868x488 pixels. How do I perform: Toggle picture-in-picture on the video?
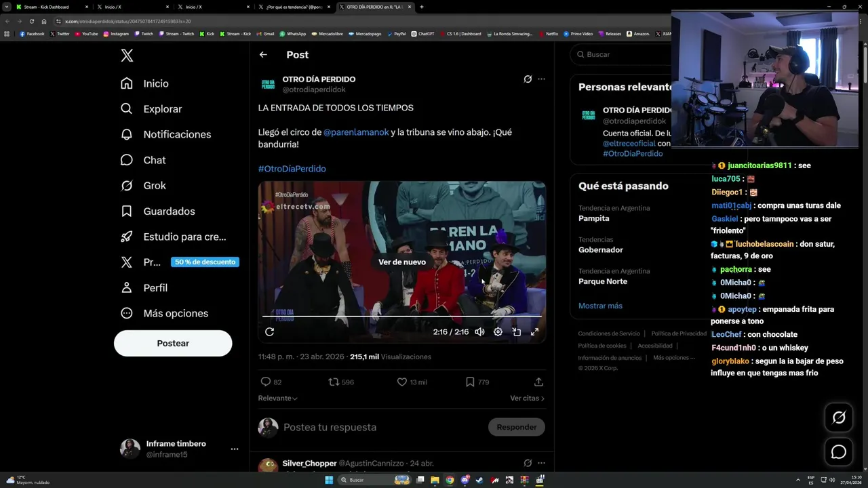pyautogui.click(x=516, y=332)
